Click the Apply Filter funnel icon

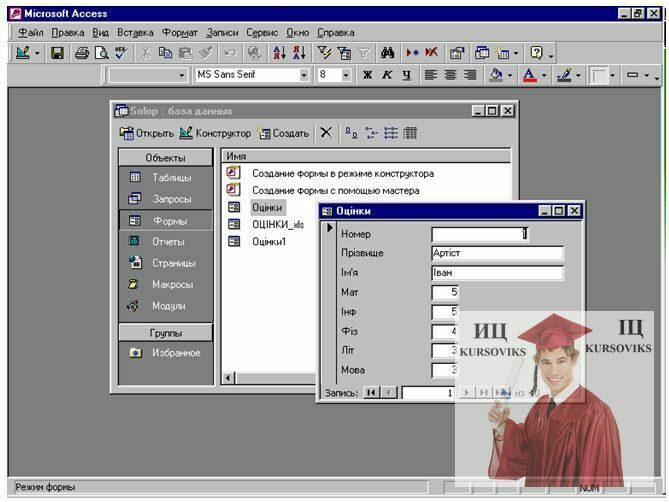click(364, 53)
